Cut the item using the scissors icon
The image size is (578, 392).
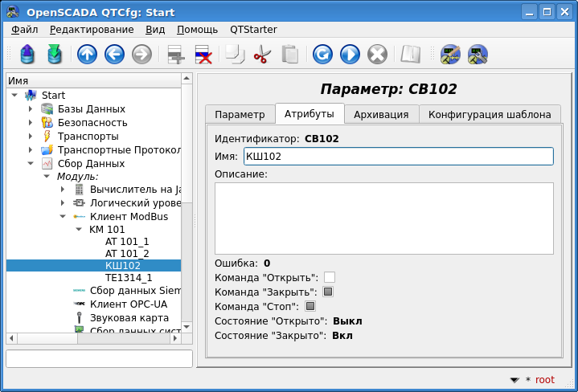[x=262, y=55]
